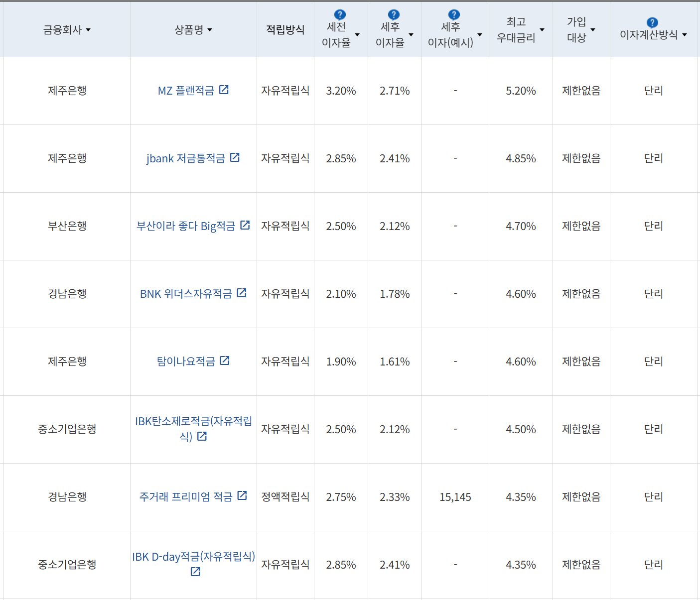Click the 제주은행 cell in the first row
Viewport: 700px width, 600px height.
point(66,91)
